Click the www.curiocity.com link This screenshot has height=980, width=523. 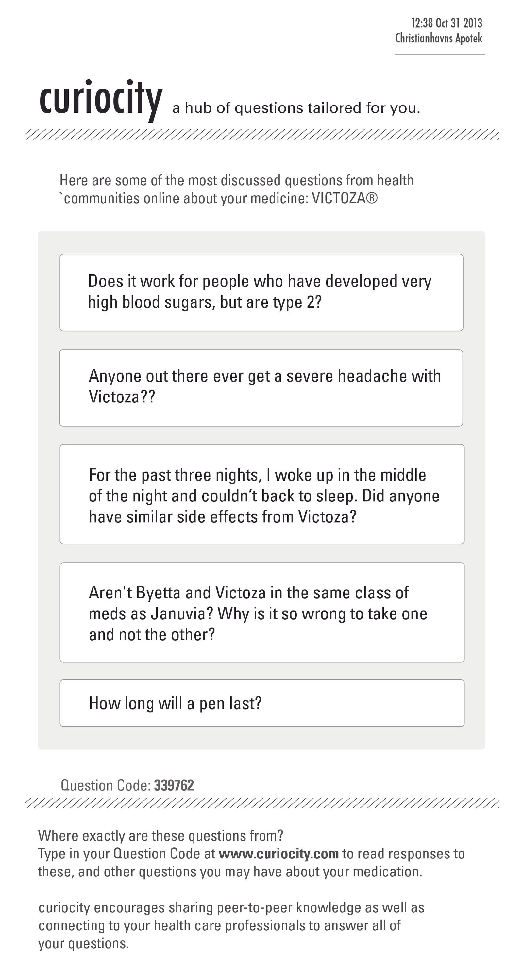(278, 853)
